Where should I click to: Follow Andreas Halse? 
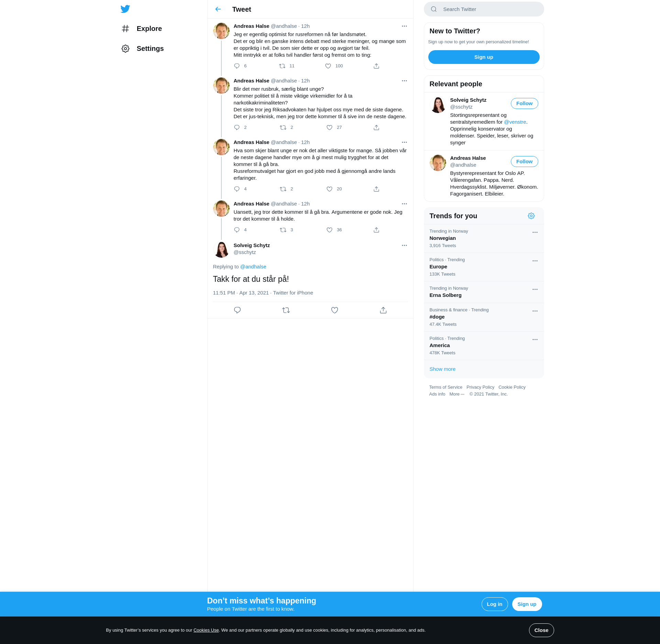point(524,162)
